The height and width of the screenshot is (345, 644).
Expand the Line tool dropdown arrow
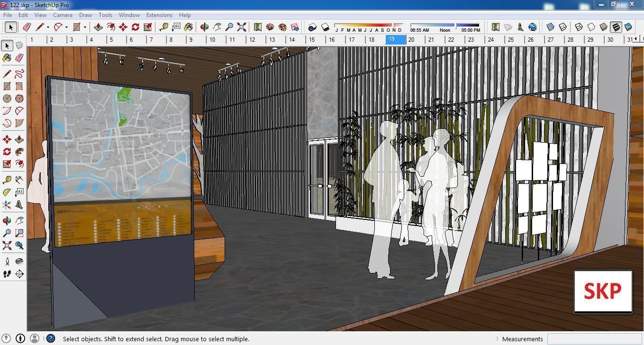pyautogui.click(x=48, y=27)
